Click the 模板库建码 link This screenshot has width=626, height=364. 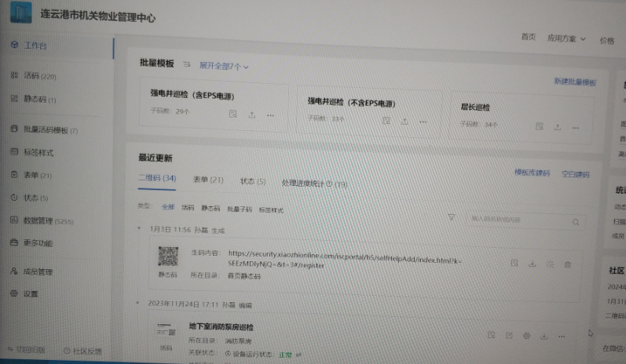pos(532,173)
